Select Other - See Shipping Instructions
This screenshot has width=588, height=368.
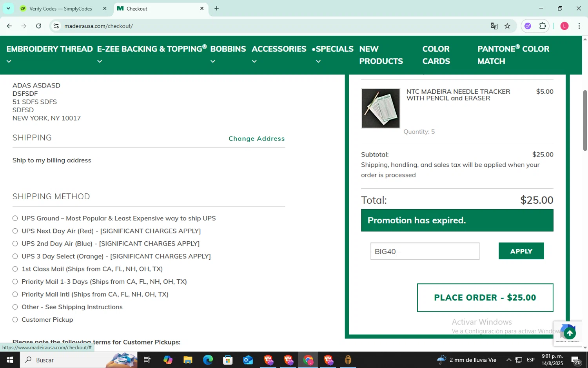point(15,307)
